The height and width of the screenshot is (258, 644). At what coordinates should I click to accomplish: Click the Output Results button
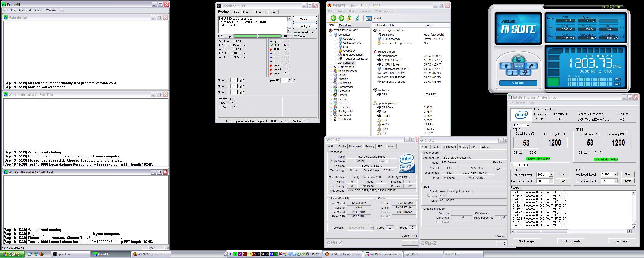(571, 241)
